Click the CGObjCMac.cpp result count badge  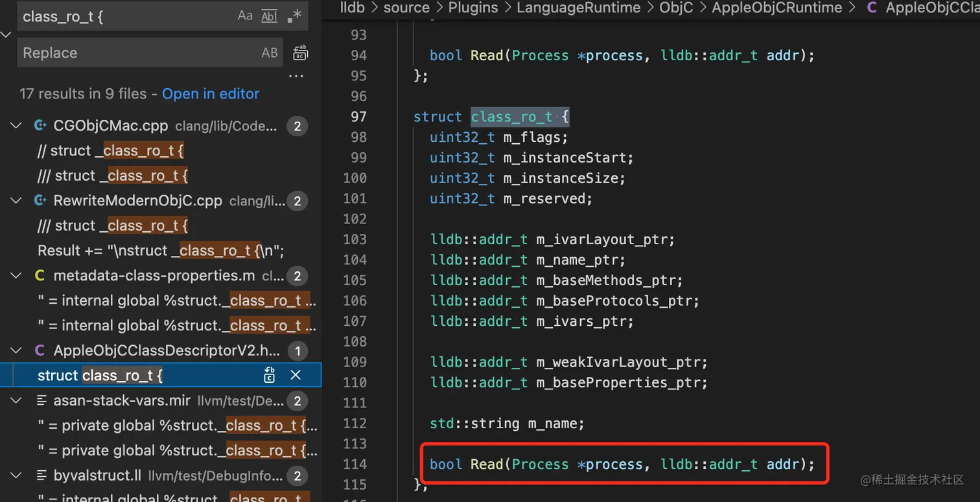point(297,126)
